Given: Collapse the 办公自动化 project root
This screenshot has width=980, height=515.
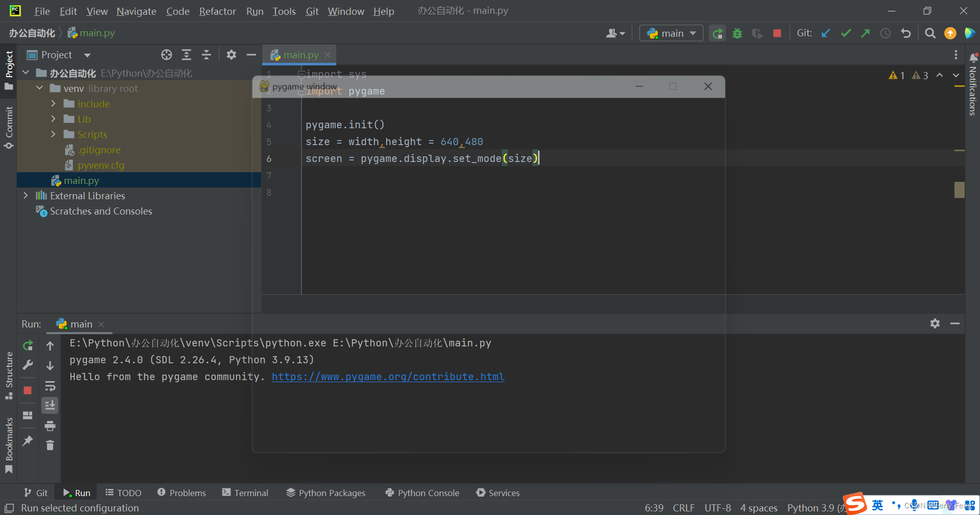Looking at the screenshot, I should pos(26,73).
